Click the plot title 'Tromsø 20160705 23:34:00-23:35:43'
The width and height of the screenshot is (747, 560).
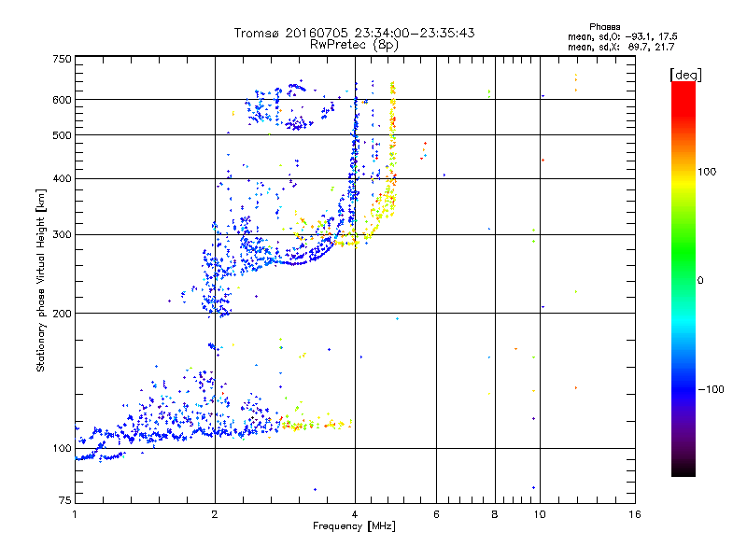click(x=354, y=33)
